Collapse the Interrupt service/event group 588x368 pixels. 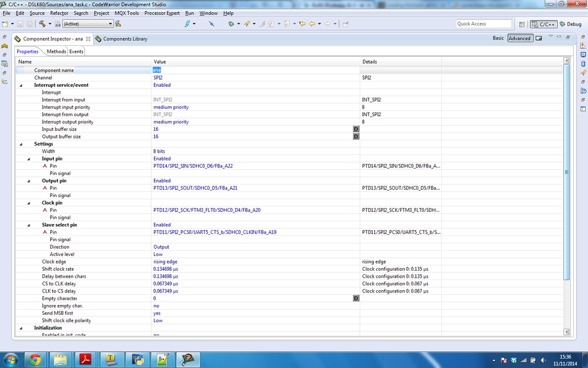[x=21, y=86]
